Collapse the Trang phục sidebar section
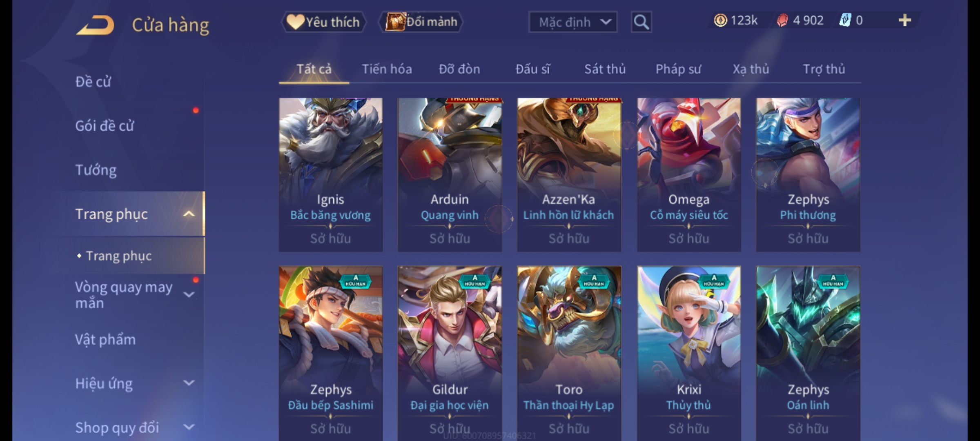This screenshot has width=980, height=441. point(189,214)
